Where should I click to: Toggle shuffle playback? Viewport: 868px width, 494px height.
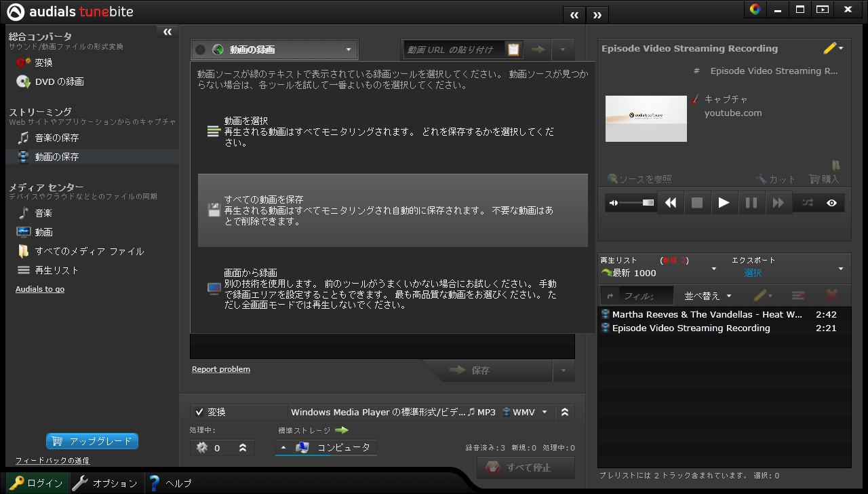point(808,203)
